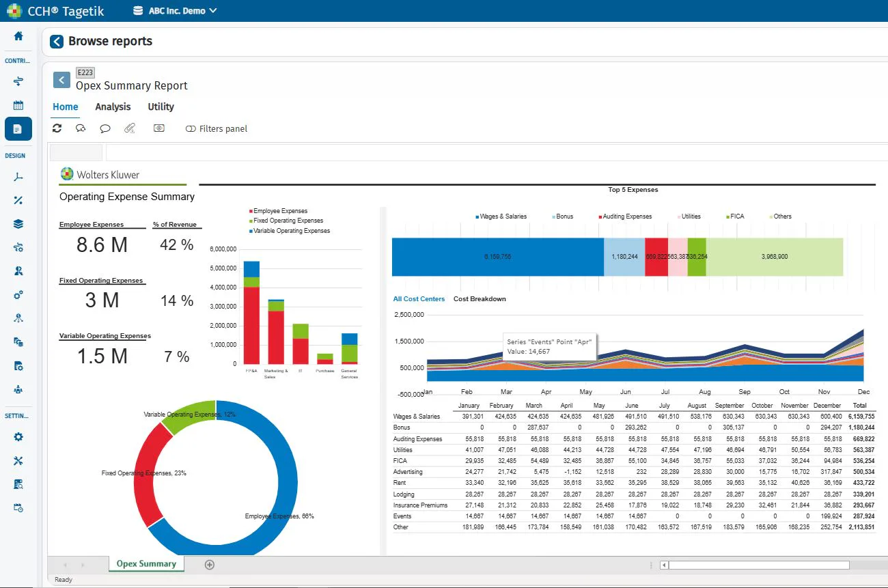Viewport: 888px width, 588px height.
Task: Open the comment bubble icon
Action: (105, 128)
